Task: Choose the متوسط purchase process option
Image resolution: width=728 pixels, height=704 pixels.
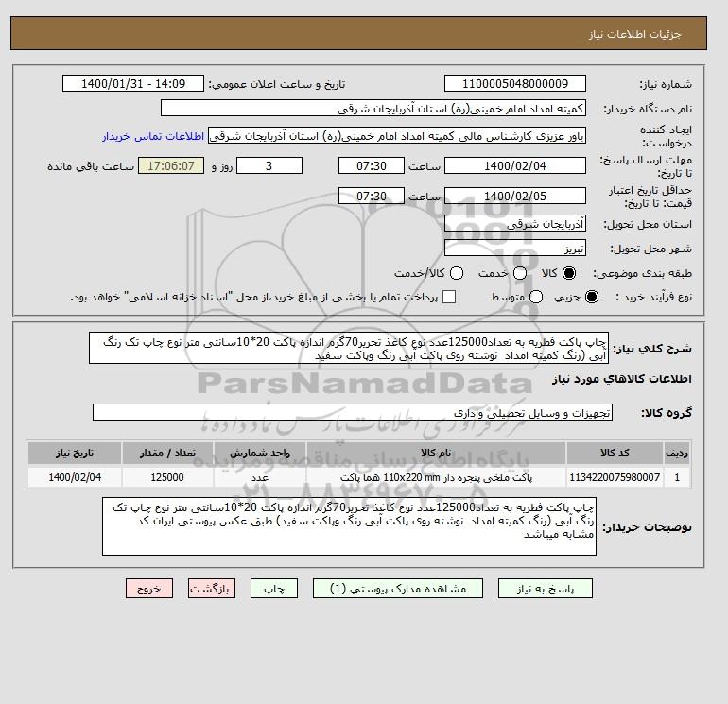Action: click(536, 297)
